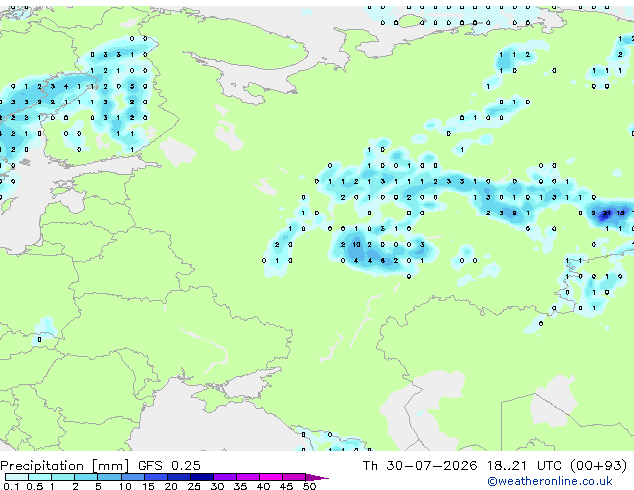Click the '18..21 UTC' time range
Screen dimensions: 634x490
[524, 466]
